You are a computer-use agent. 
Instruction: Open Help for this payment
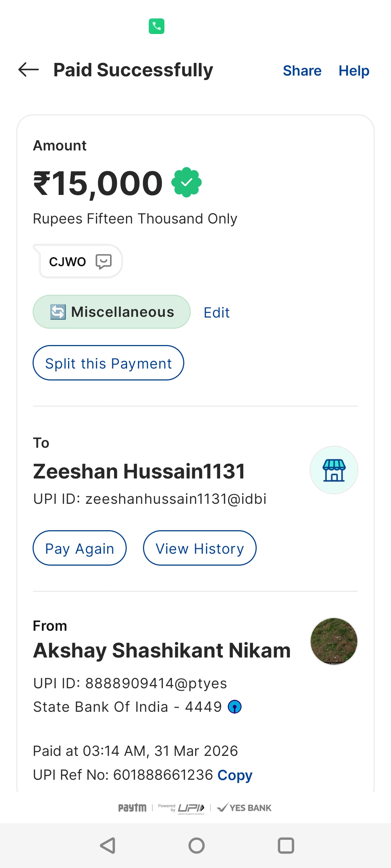point(354,71)
